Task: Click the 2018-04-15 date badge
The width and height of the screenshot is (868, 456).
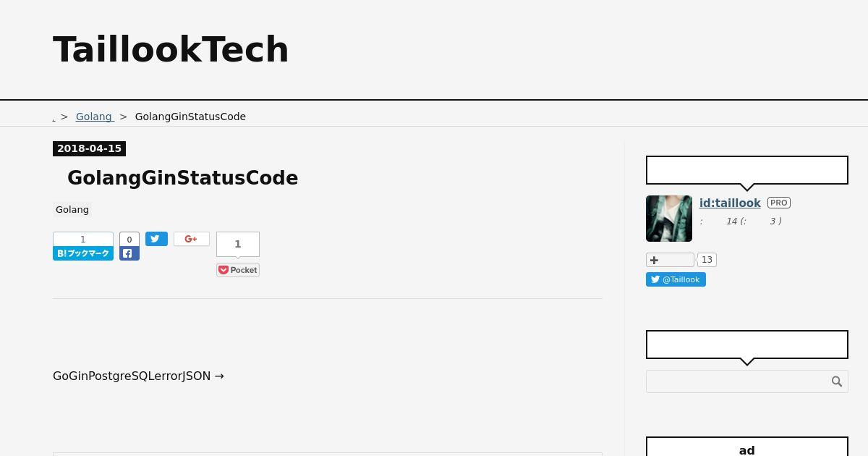Action: pos(89,148)
